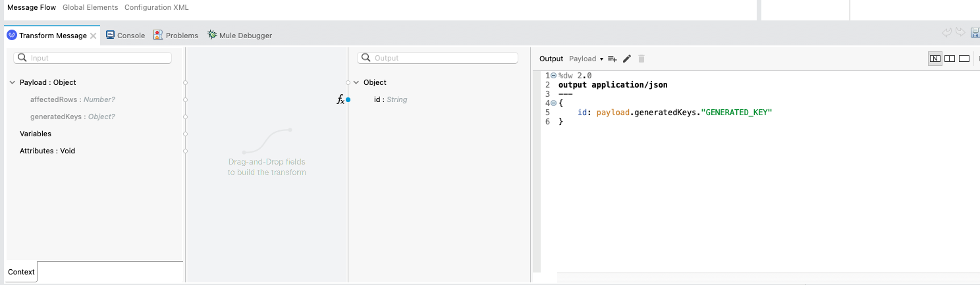Click the fx function icon beside id
This screenshot has height=285, width=980.
coord(340,99)
